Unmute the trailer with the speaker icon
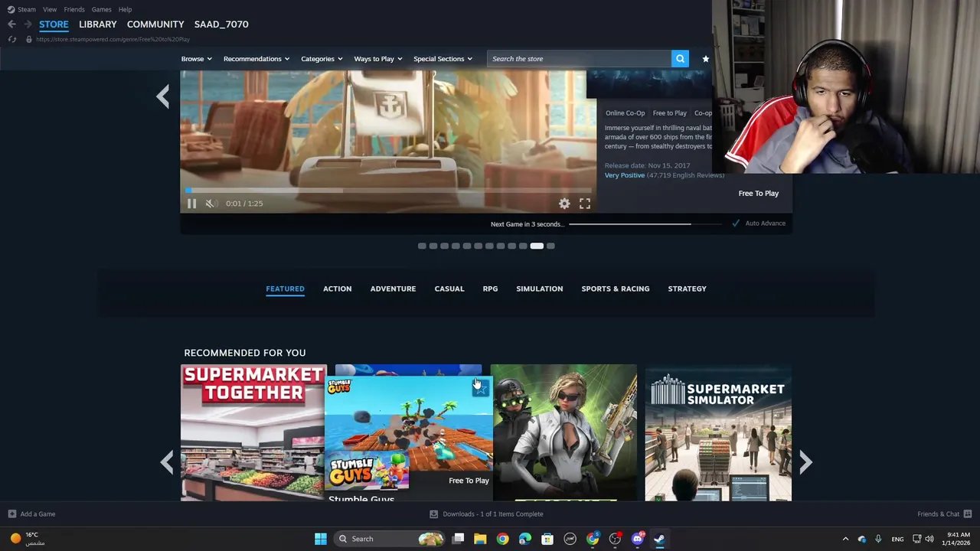The image size is (980, 551). (x=211, y=204)
